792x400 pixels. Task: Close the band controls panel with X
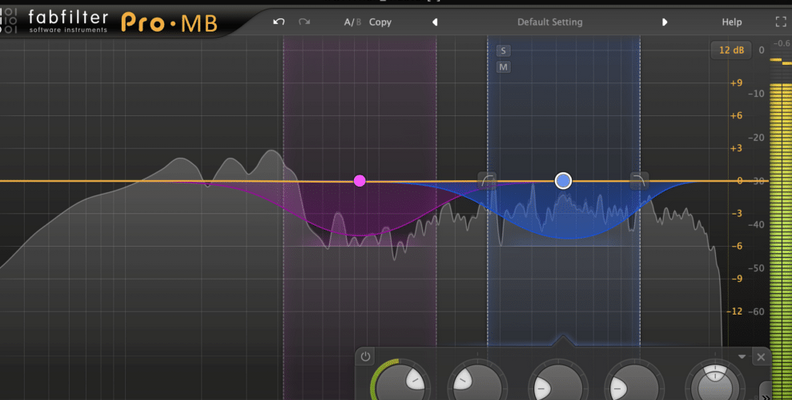click(x=761, y=357)
